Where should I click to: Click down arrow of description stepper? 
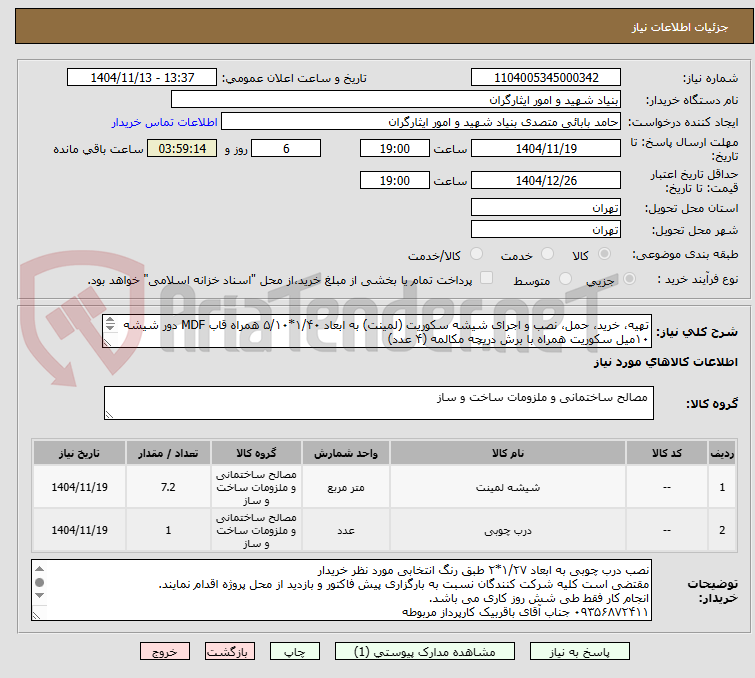110,327
